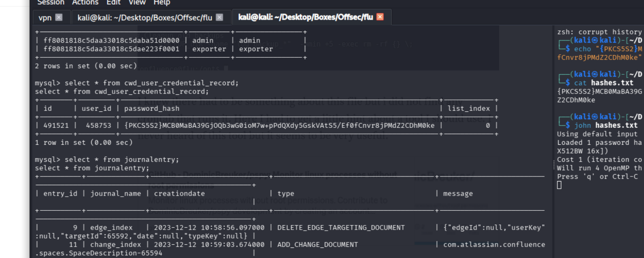Switch to the vpn tab
This screenshot has width=644, height=258.
(45, 17)
